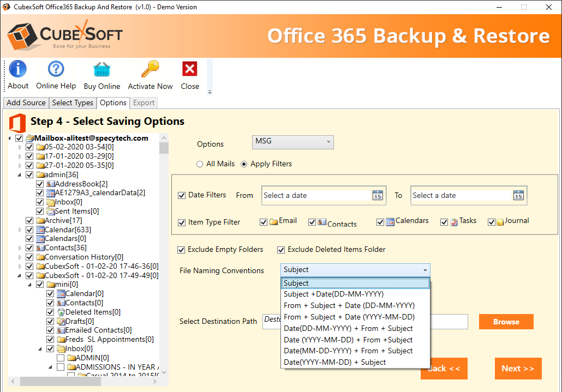Click the About info icon
This screenshot has width=562, height=392.
point(17,69)
